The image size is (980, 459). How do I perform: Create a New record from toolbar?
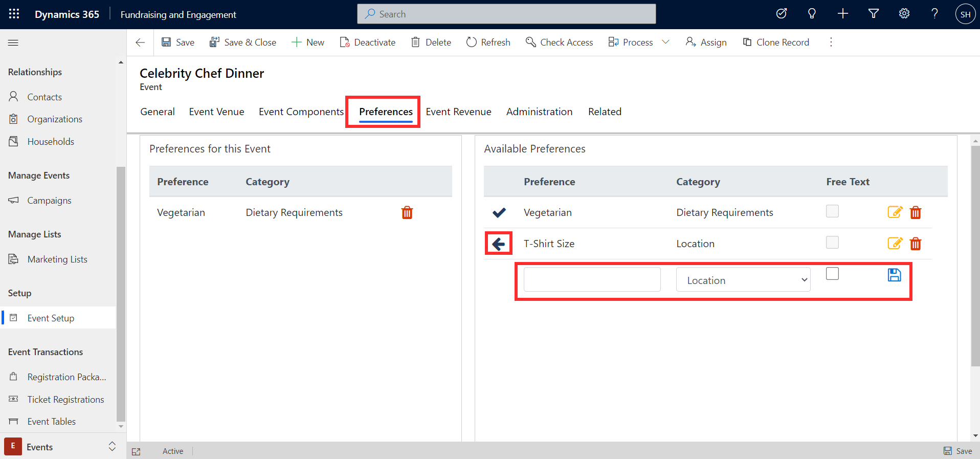[x=308, y=42]
